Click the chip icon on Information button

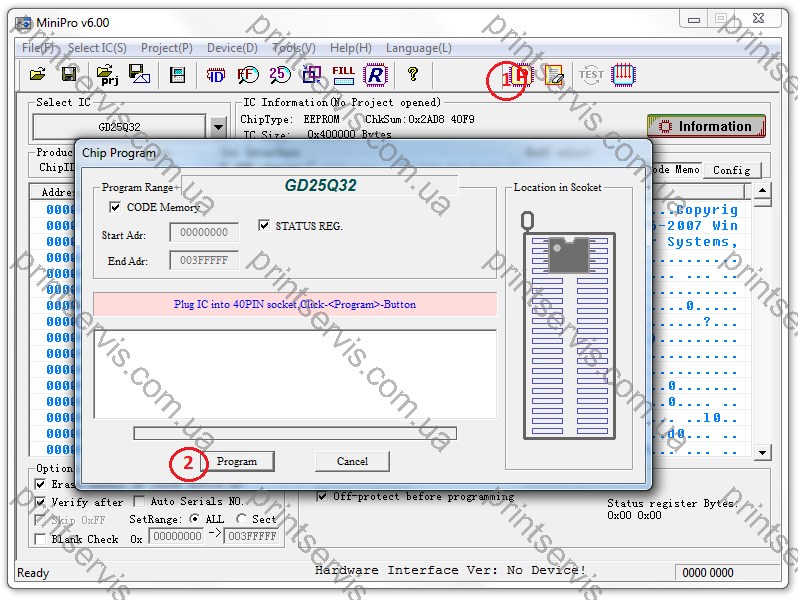pyautogui.click(x=665, y=126)
